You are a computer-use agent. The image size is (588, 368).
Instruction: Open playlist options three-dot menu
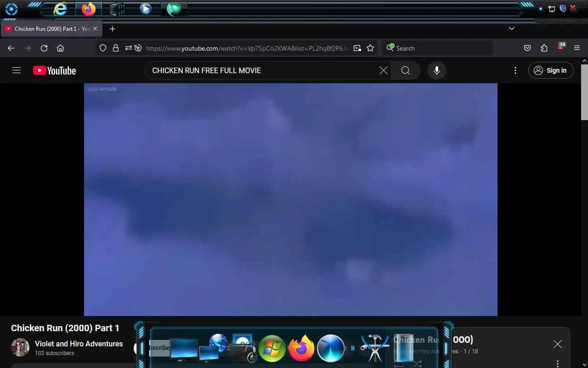click(x=557, y=363)
